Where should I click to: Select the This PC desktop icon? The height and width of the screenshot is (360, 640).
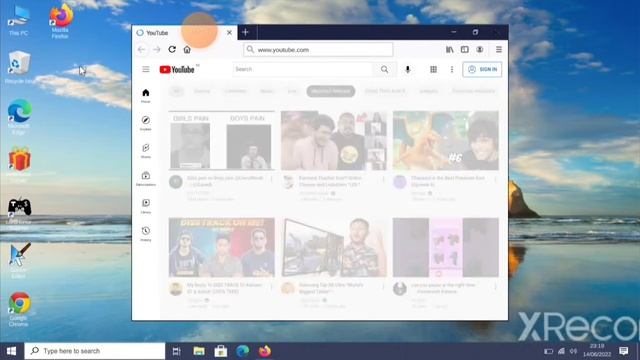18,21
